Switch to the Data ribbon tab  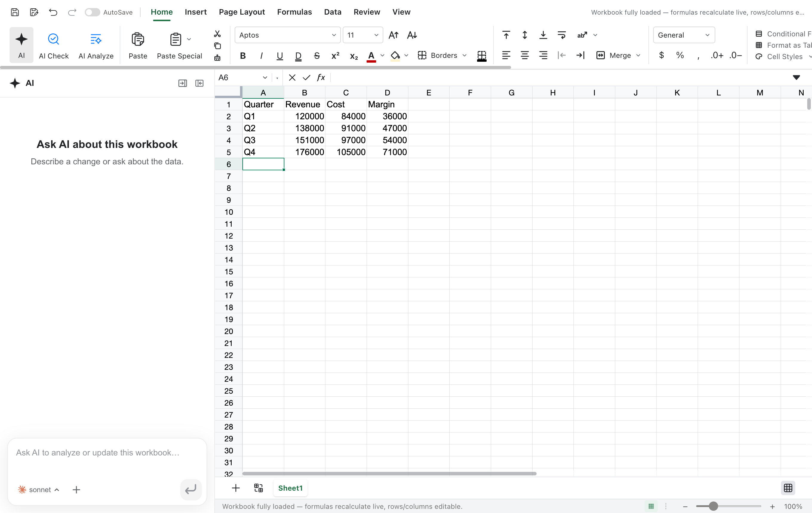point(333,12)
